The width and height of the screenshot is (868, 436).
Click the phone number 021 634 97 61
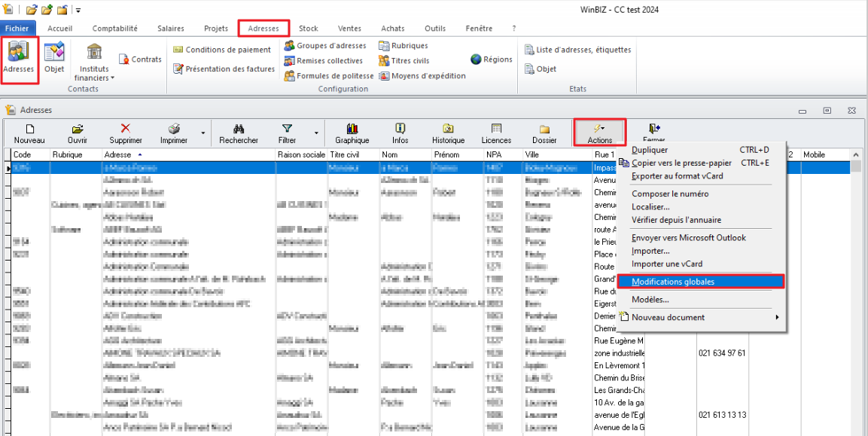(723, 353)
